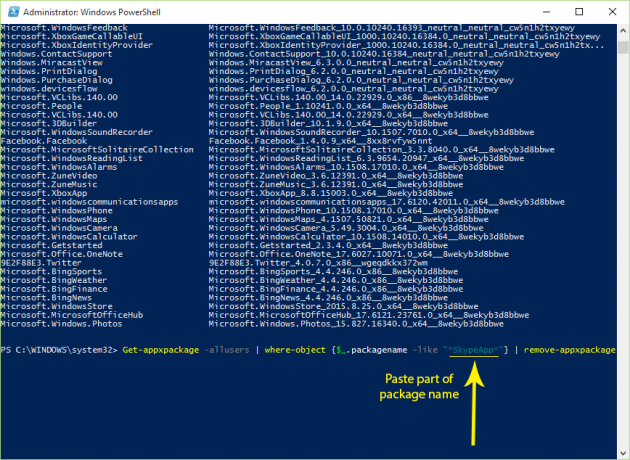Viewport: 630px width, 460px height.
Task: Click the -allusers parameter in the command
Action: pyautogui.click(x=232, y=348)
